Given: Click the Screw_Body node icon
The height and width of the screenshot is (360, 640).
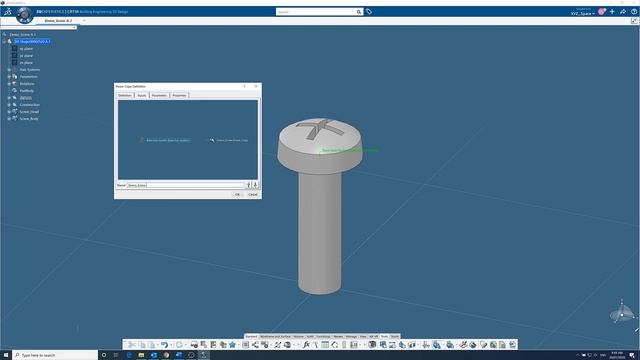Looking at the screenshot, I should pos(15,118).
